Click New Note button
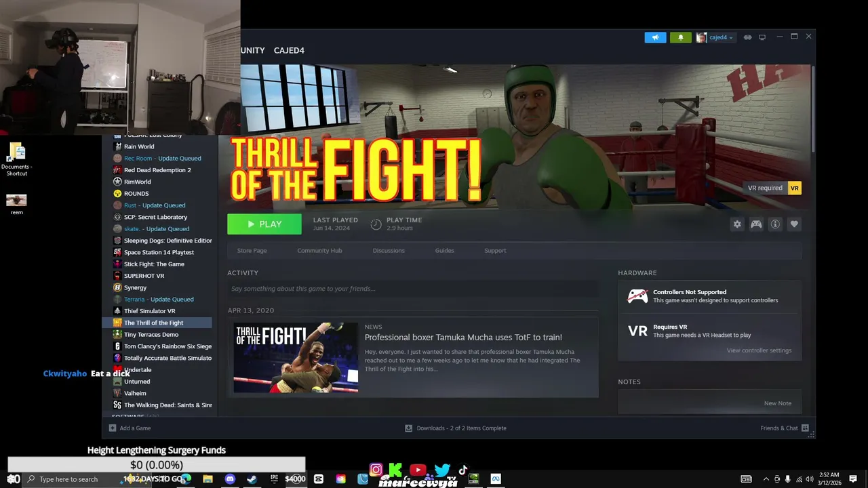Screen dimensions: 868x488 (778, 403)
